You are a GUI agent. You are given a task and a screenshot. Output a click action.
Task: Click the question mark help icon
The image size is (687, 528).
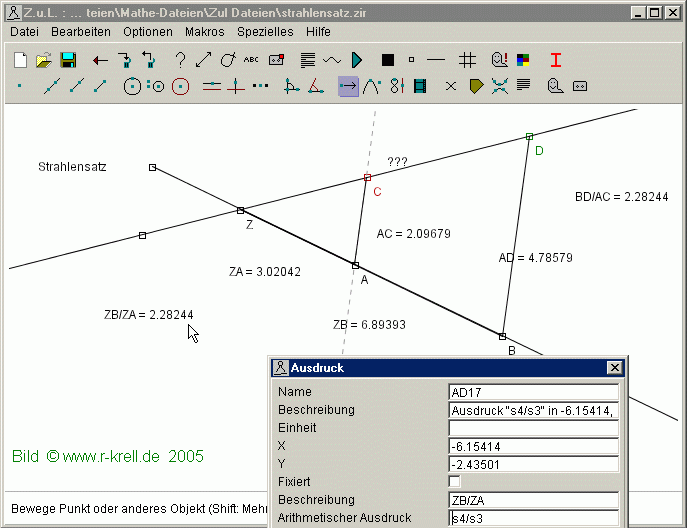[x=181, y=60]
